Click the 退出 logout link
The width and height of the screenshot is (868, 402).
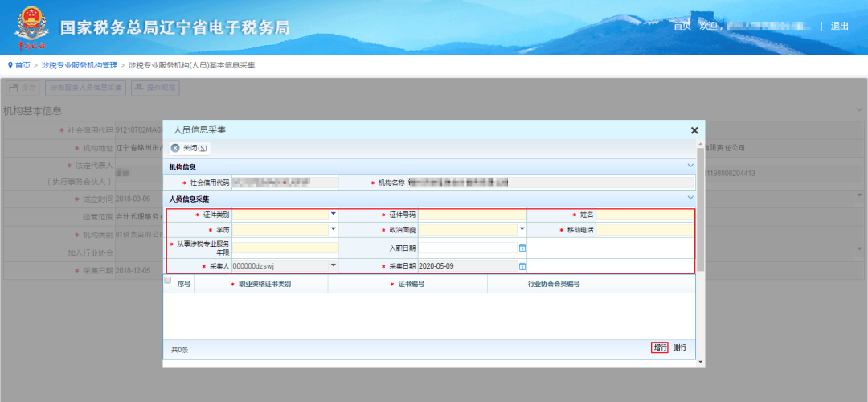tap(839, 26)
